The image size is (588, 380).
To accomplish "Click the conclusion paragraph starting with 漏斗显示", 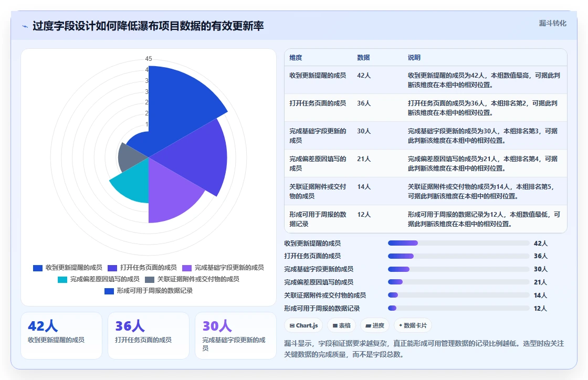I will click(x=424, y=349).
